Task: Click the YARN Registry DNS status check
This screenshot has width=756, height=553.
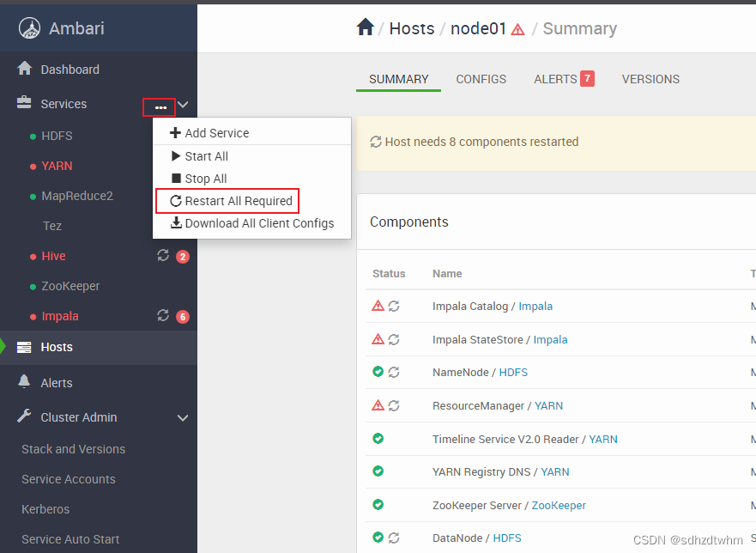Action: click(378, 471)
